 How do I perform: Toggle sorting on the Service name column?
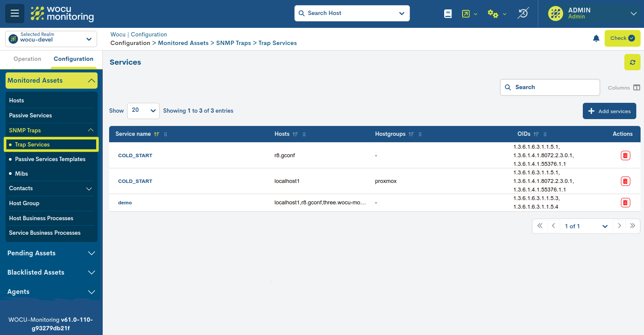point(157,134)
